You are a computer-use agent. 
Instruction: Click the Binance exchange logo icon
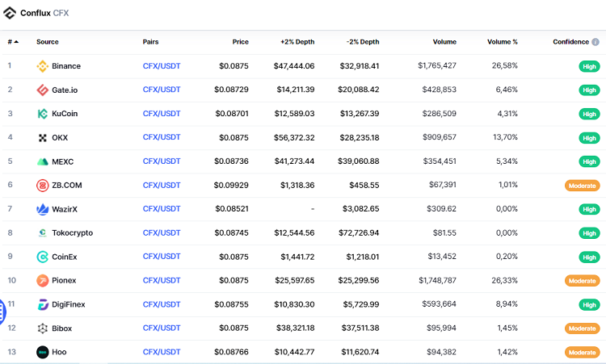[x=43, y=66]
